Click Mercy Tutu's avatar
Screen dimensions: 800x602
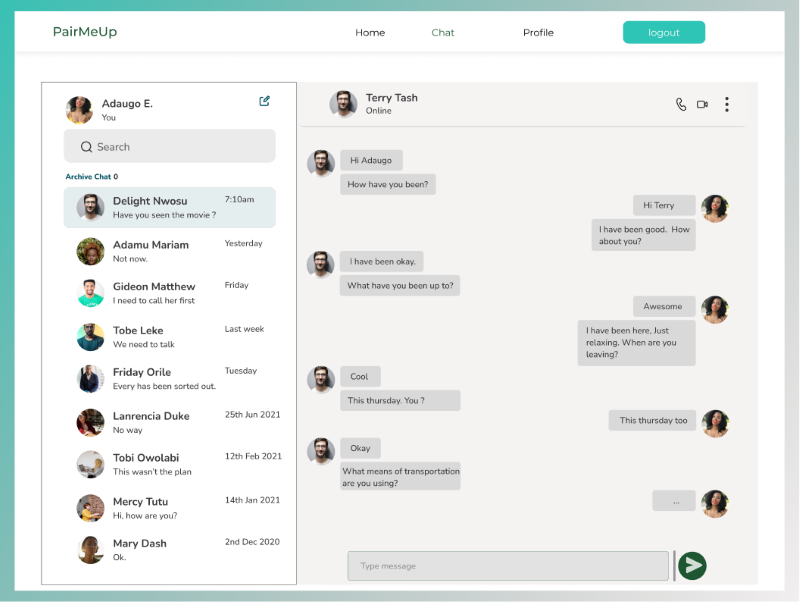pyautogui.click(x=90, y=508)
